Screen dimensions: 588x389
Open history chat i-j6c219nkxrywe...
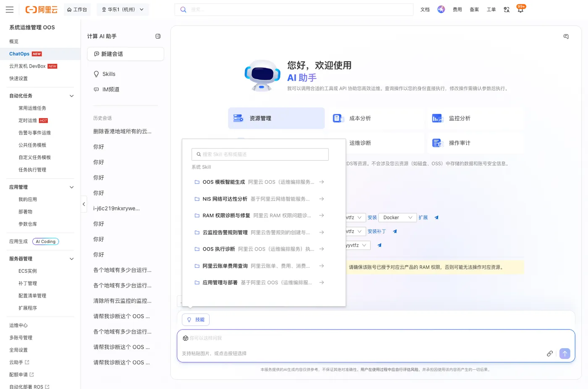click(x=117, y=209)
